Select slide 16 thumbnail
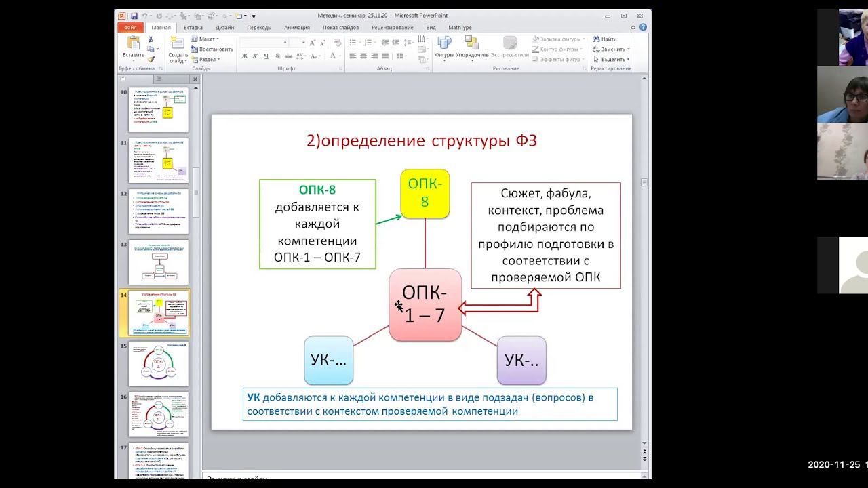This screenshot has height=488, width=868. 158,415
